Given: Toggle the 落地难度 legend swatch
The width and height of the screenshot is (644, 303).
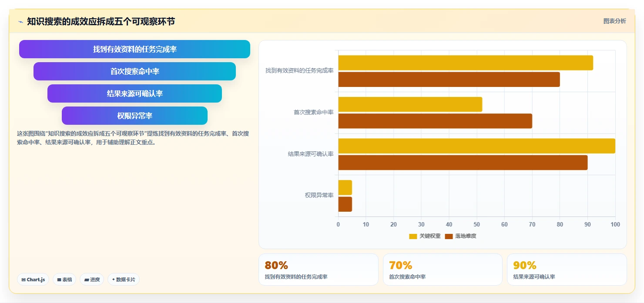Looking at the screenshot, I should point(449,236).
